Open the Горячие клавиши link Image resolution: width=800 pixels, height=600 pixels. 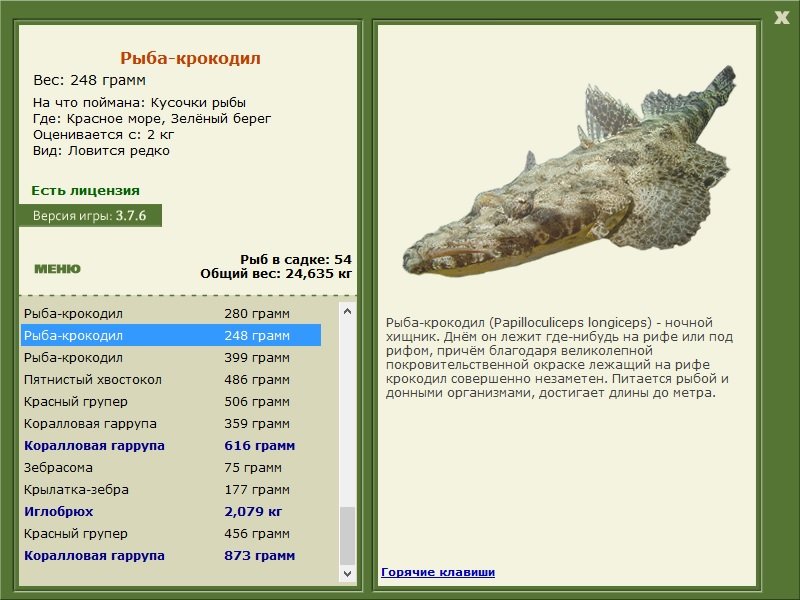(438, 572)
